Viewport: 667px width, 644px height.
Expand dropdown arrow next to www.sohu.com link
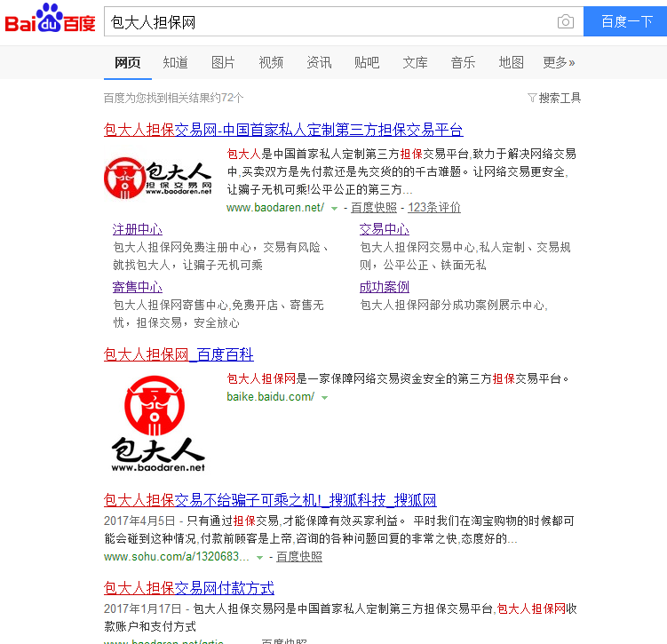click(259, 558)
